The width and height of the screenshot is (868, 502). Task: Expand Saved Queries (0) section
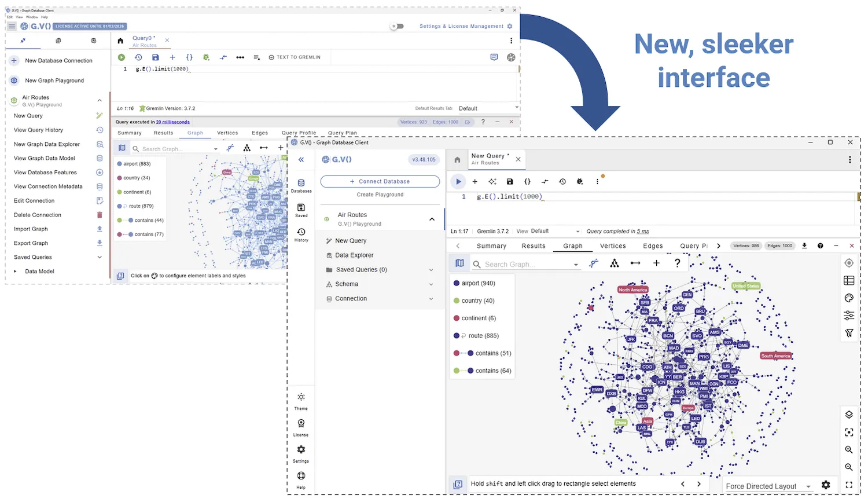point(380,270)
